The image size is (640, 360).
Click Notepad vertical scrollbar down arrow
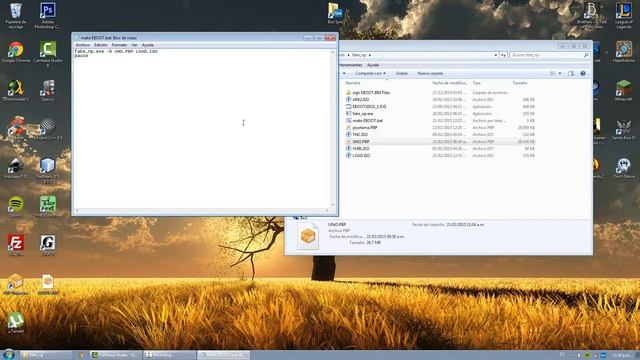coord(333,205)
